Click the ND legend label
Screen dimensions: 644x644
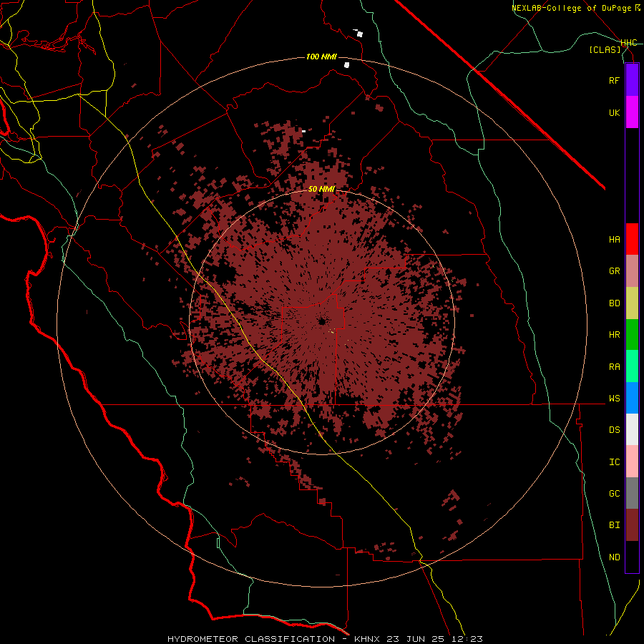(614, 557)
